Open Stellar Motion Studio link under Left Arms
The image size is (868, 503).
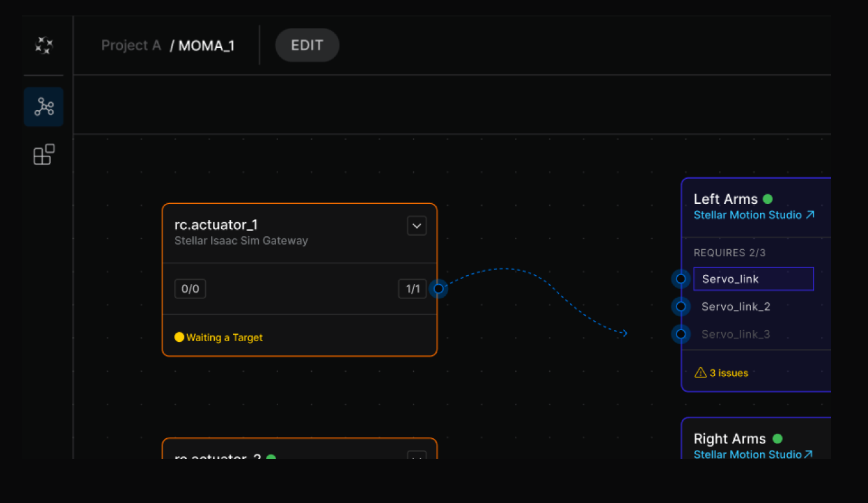click(754, 215)
